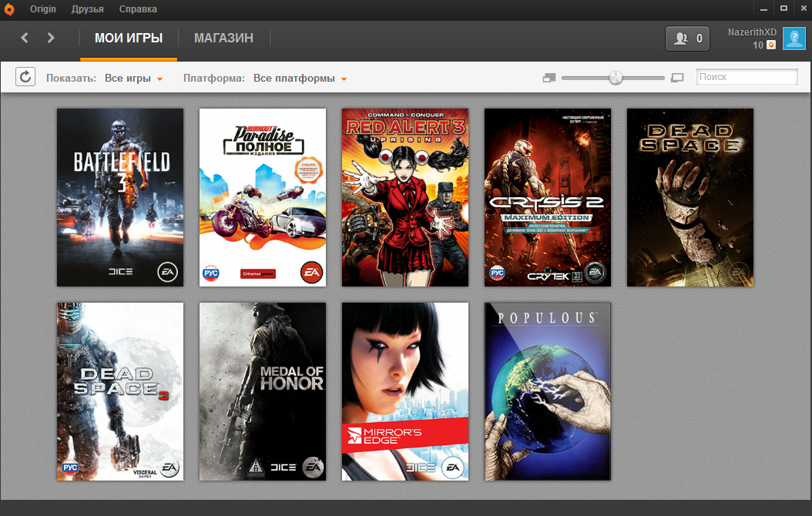Image resolution: width=812 pixels, height=516 pixels.
Task: Close the Origin window
Action: 804,8
